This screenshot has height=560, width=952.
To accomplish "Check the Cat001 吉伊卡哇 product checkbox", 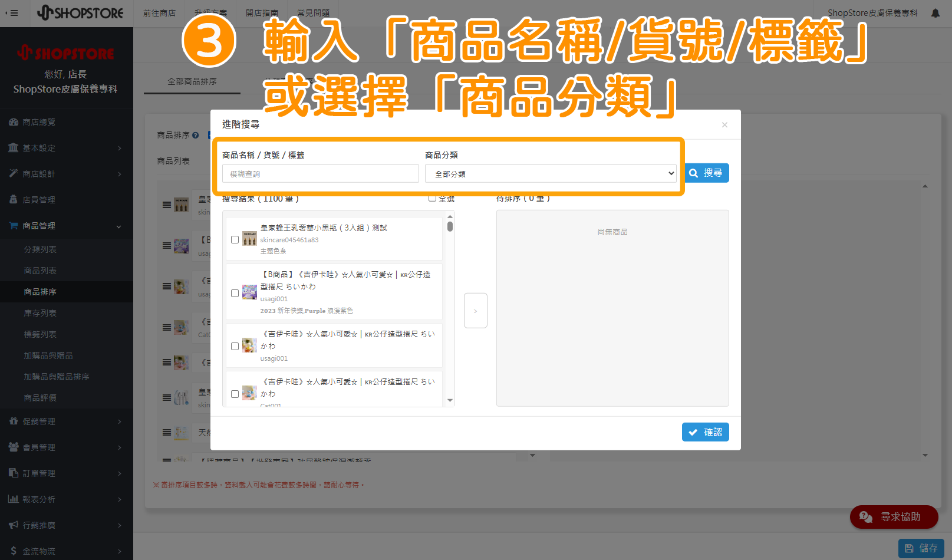I will (x=235, y=394).
